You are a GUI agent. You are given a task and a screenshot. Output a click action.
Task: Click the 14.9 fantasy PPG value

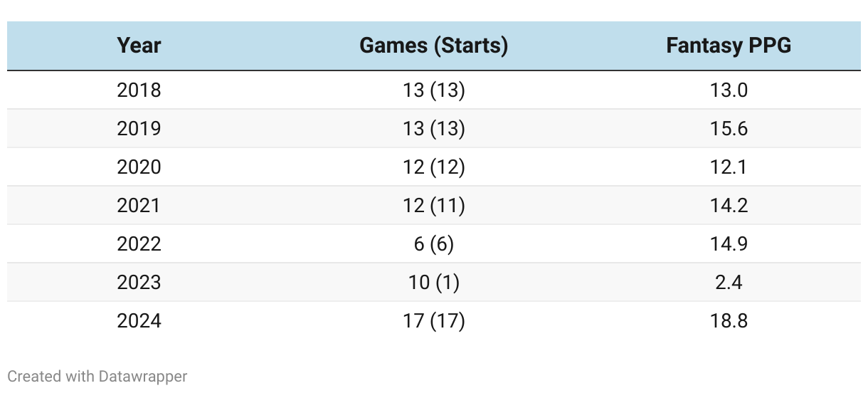[729, 244]
